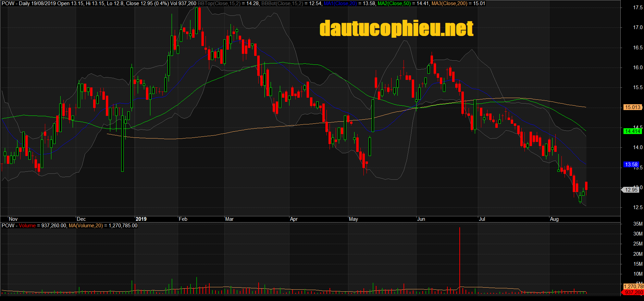Click the Apr label on the time axis
The image size is (644, 301).
(294, 219)
